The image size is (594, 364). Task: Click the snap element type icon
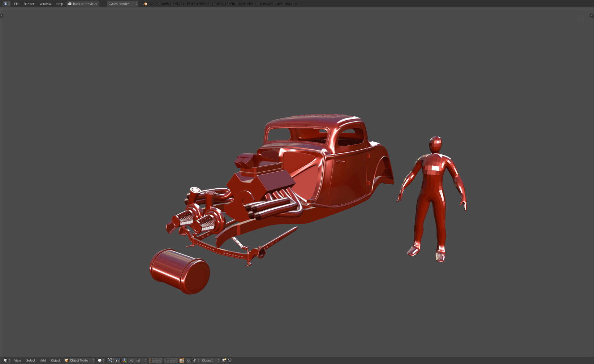(x=195, y=360)
